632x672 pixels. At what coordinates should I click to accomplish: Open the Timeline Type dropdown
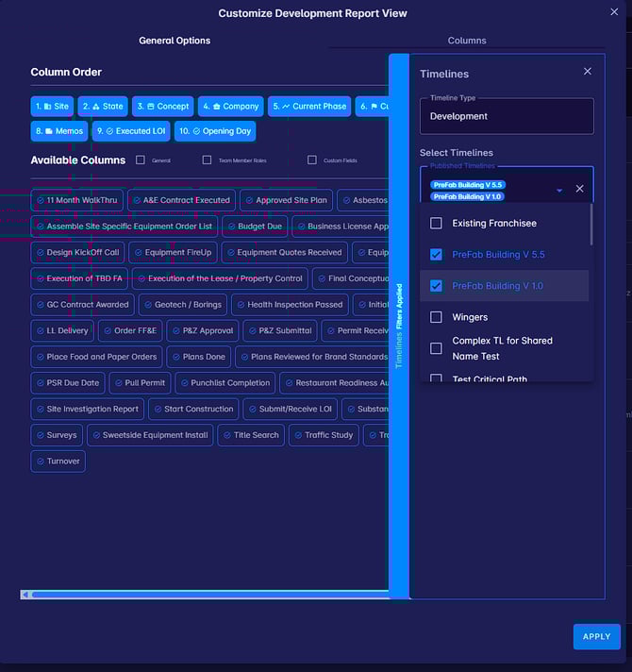(507, 116)
